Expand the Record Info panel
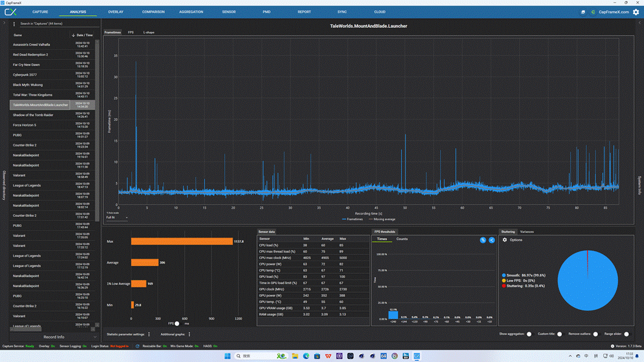Image resolution: width=644 pixels, height=362 pixels. tap(54, 337)
